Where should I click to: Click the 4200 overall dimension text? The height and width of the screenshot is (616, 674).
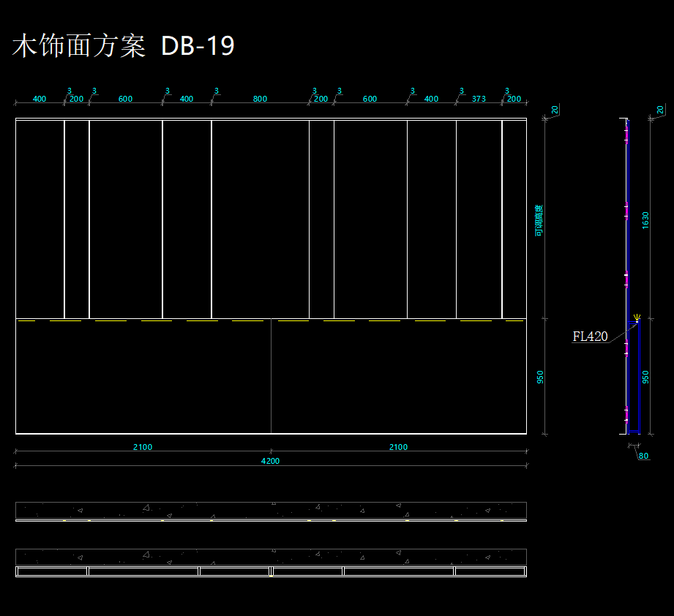[x=270, y=461]
